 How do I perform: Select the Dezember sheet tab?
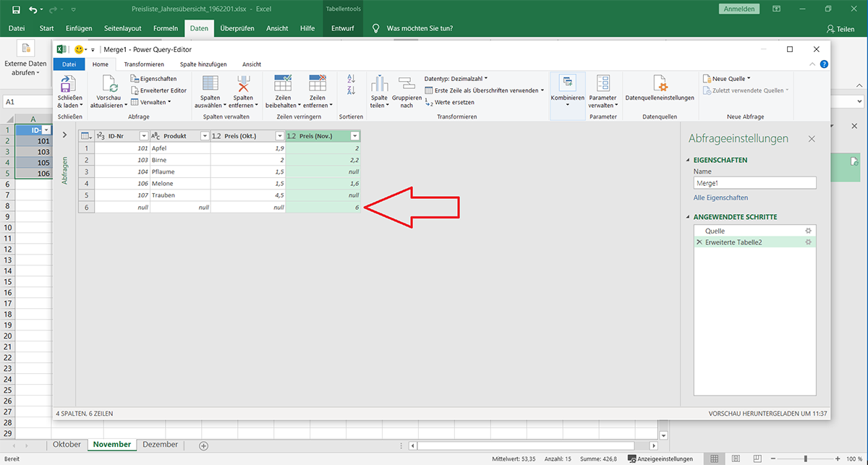(162, 445)
